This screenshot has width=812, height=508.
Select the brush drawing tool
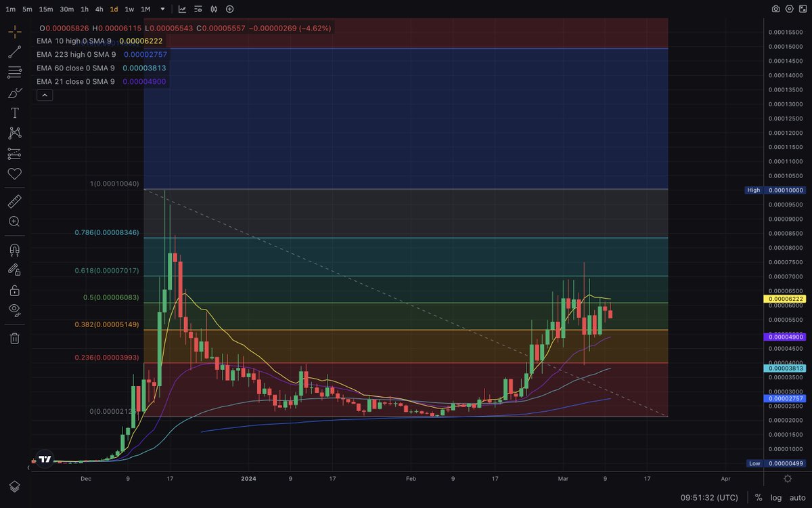point(14,93)
